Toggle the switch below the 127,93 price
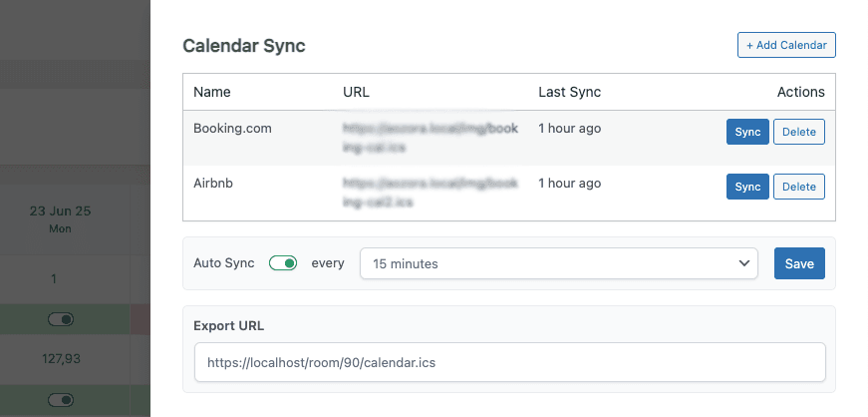The image size is (868, 417). point(62,400)
